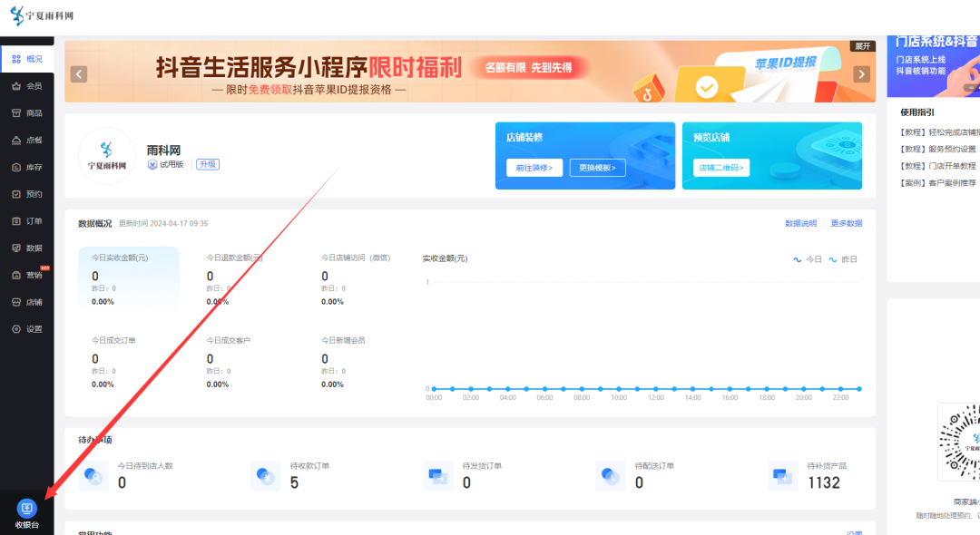This screenshot has height=535, width=980.
Task: Click 更换模板 button
Action: [x=597, y=168]
